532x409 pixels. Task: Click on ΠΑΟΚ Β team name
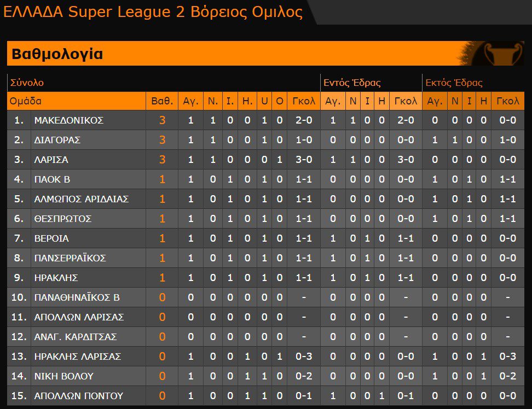point(52,179)
